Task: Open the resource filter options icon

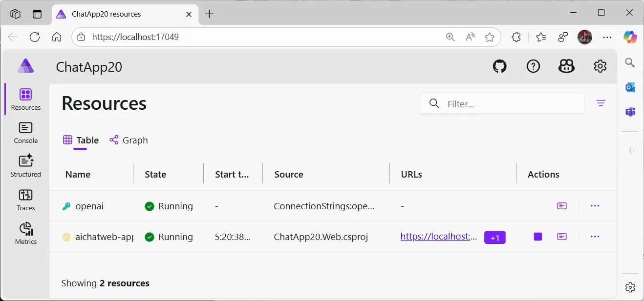Action: tap(601, 103)
